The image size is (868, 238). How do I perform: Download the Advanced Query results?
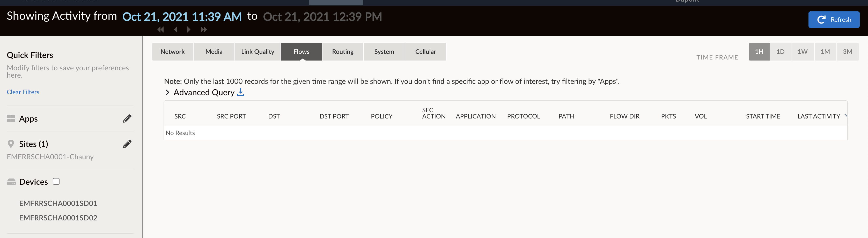coord(241,92)
